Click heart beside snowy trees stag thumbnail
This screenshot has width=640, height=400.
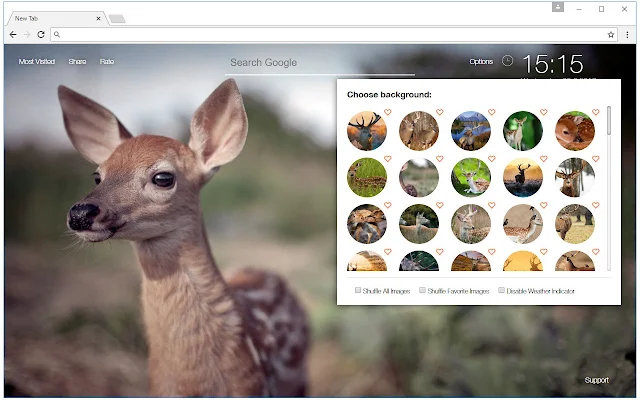pyautogui.click(x=596, y=158)
